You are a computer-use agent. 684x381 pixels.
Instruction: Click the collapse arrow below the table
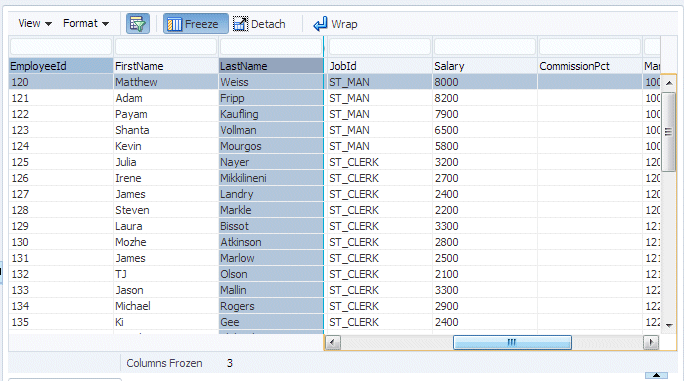click(x=656, y=375)
